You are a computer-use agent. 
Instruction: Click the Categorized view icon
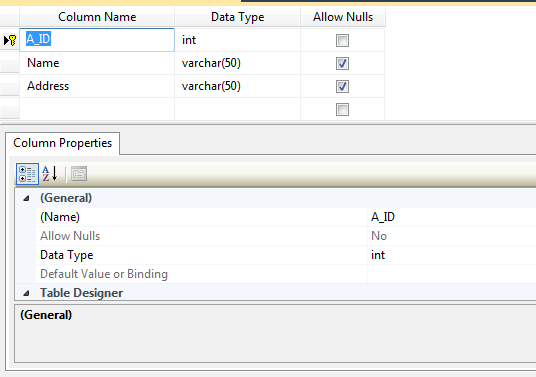click(27, 174)
